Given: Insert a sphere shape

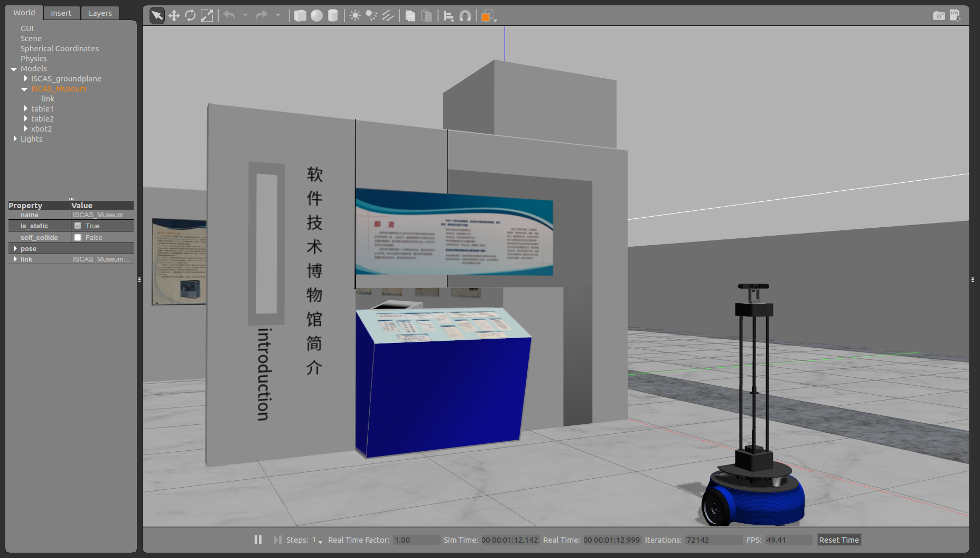Looking at the screenshot, I should 316,16.
